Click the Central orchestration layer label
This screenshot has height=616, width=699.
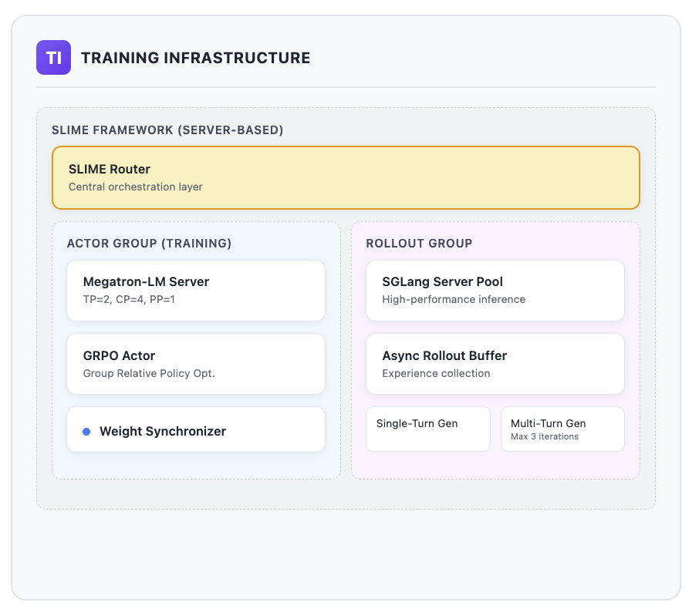pos(135,187)
